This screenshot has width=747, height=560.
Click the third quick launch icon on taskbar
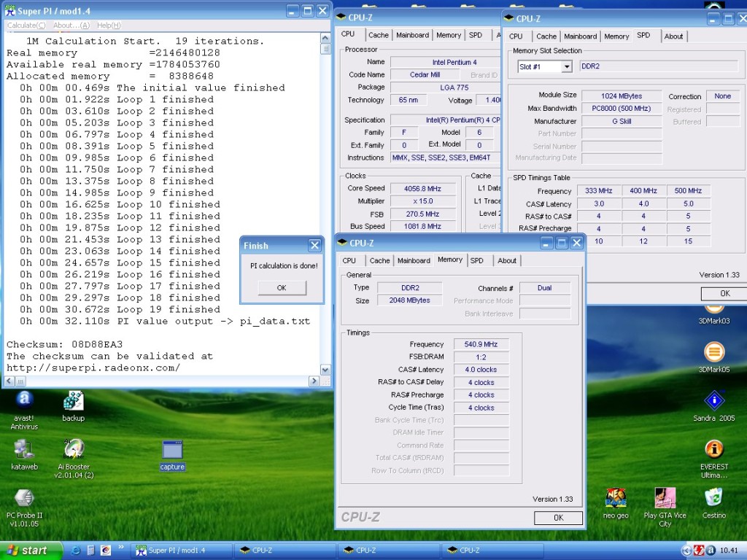tap(105, 551)
